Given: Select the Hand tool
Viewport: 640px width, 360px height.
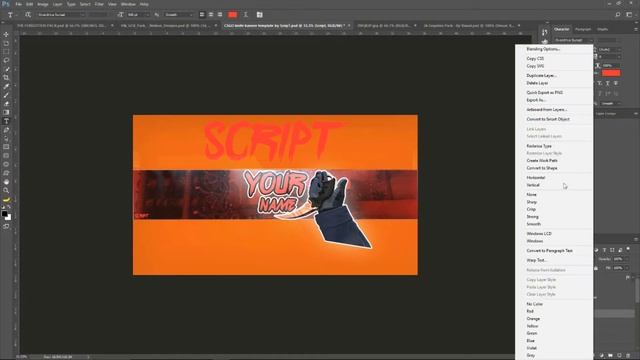Looking at the screenshot, I should point(6,182).
